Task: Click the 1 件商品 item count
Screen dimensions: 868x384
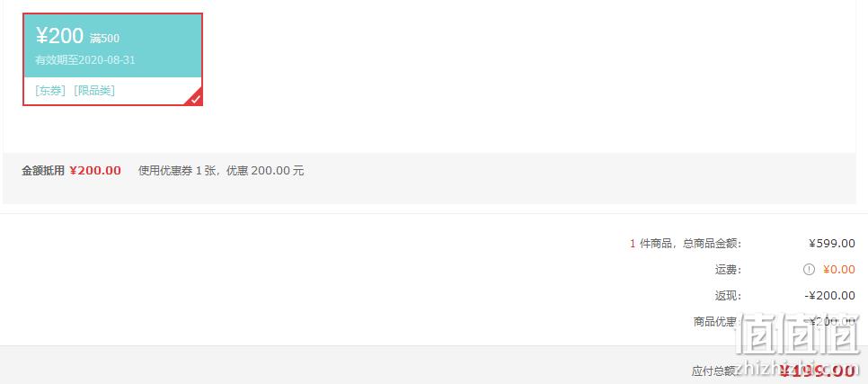Action: (x=650, y=243)
